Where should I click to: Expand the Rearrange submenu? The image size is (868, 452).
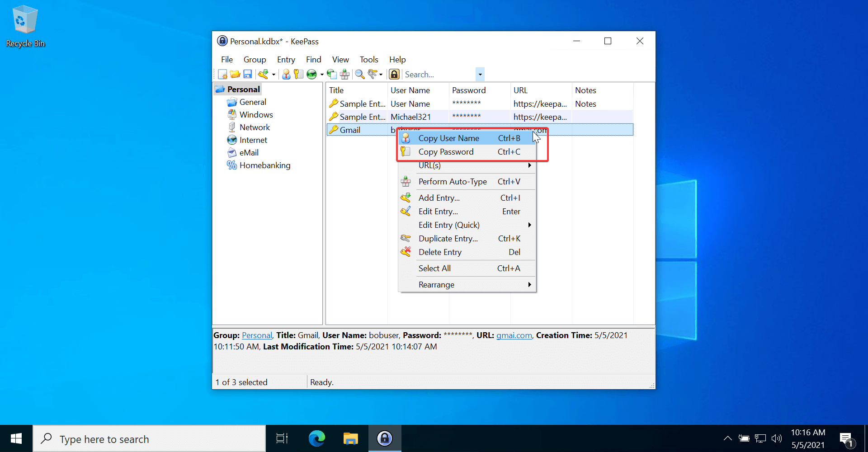coord(452,284)
